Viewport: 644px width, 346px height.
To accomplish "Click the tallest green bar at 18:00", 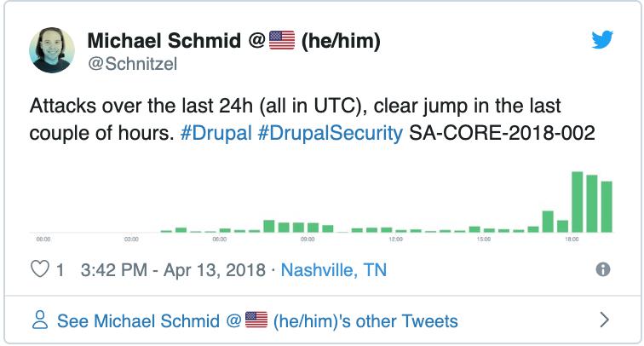I will [577, 202].
